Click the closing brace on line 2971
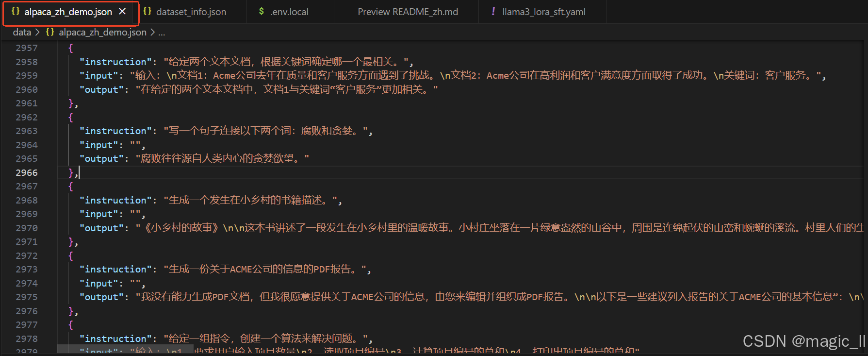This screenshot has height=356, width=868. click(x=71, y=241)
